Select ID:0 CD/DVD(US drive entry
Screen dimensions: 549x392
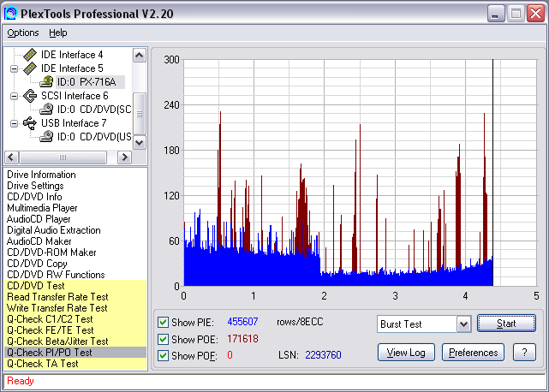(x=94, y=136)
